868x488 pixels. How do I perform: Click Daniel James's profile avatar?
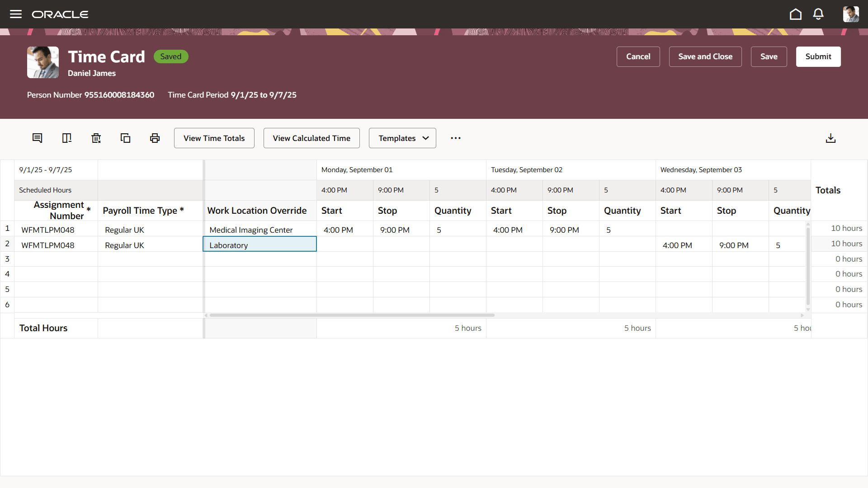click(x=851, y=14)
